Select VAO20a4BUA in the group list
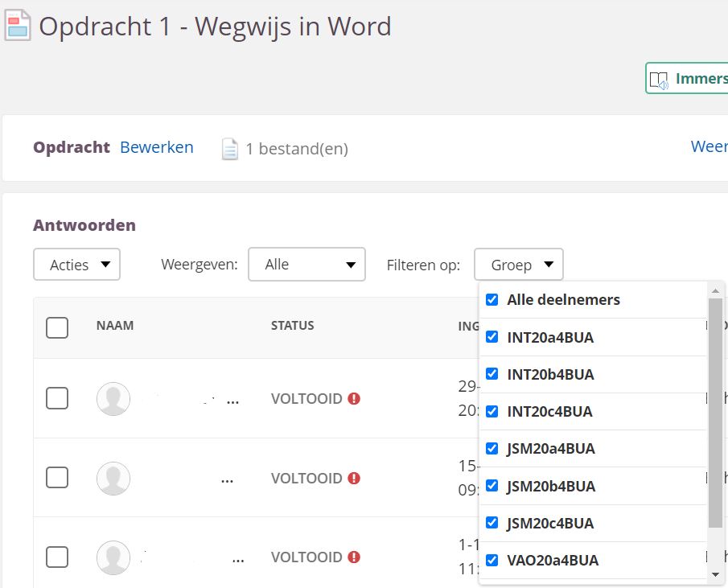This screenshot has width=728, height=588. click(x=553, y=561)
